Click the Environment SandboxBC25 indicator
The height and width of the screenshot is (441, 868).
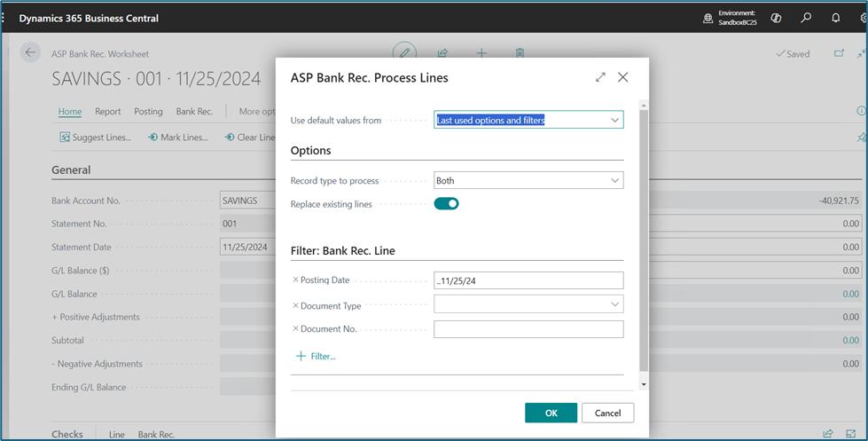pyautogui.click(x=730, y=18)
